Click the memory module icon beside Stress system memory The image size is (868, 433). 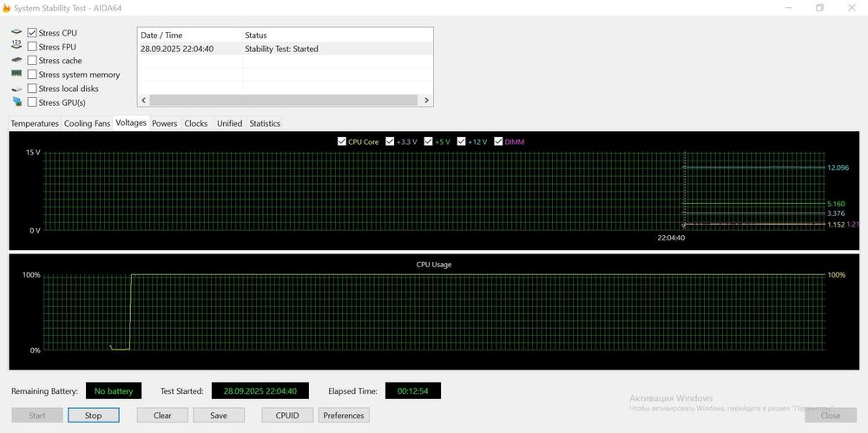(16, 73)
